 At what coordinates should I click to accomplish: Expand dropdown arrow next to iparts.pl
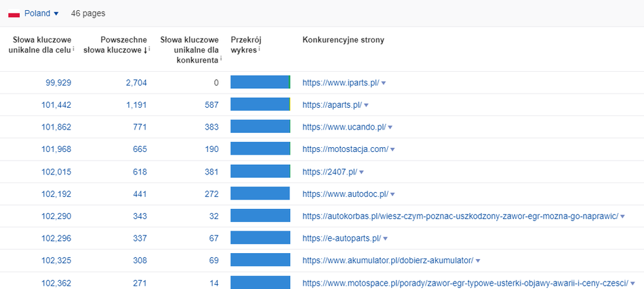point(384,83)
